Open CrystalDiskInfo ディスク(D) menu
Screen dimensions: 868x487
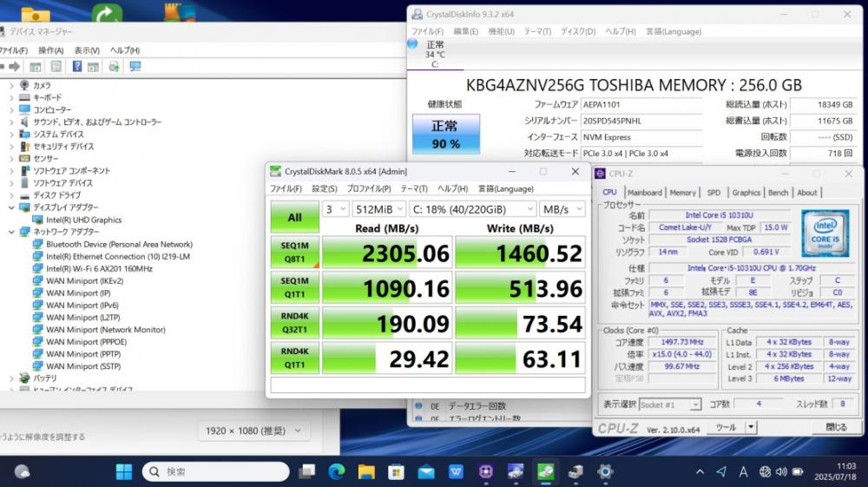tap(578, 31)
